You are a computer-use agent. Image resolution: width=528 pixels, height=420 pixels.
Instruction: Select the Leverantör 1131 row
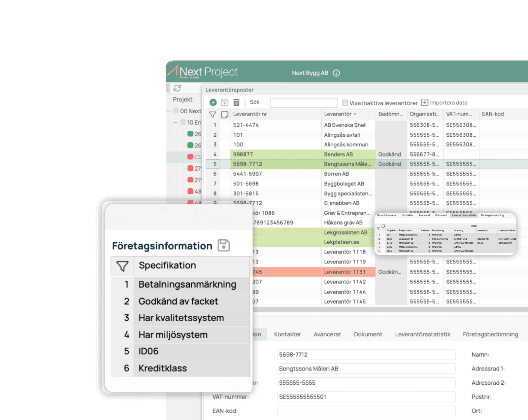click(390, 272)
